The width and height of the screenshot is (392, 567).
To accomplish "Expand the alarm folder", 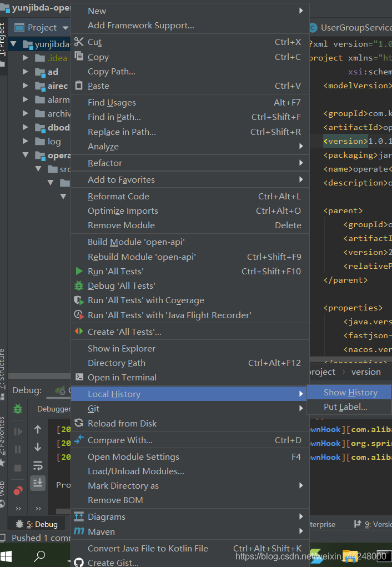I will 26,99.
